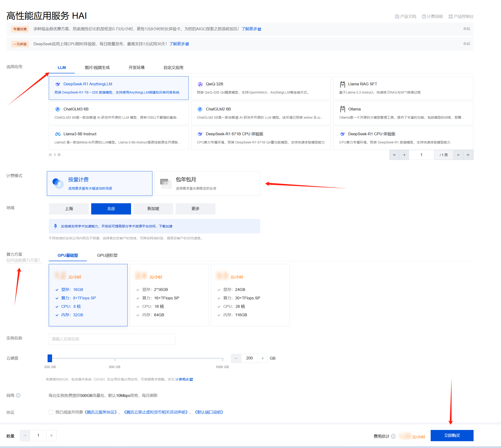The image size is (501, 448).
Task: Click the ChatGLM3 6B logo icon
Action: pos(58,109)
